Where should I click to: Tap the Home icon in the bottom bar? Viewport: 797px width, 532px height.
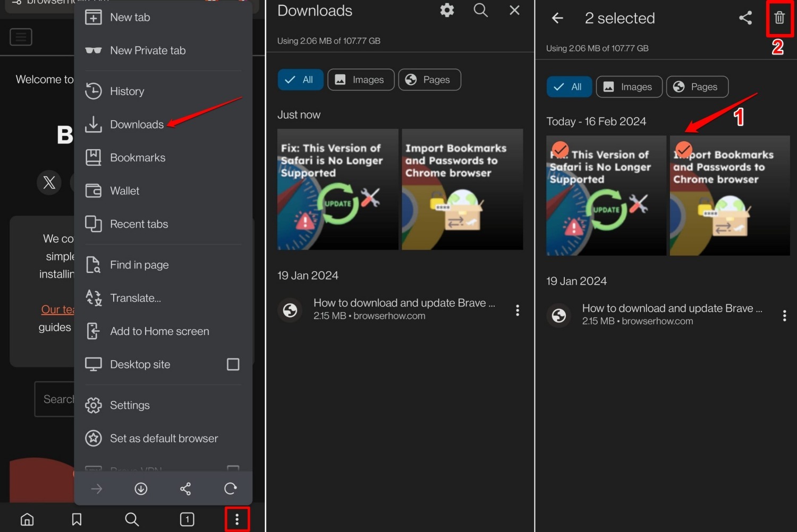27,519
